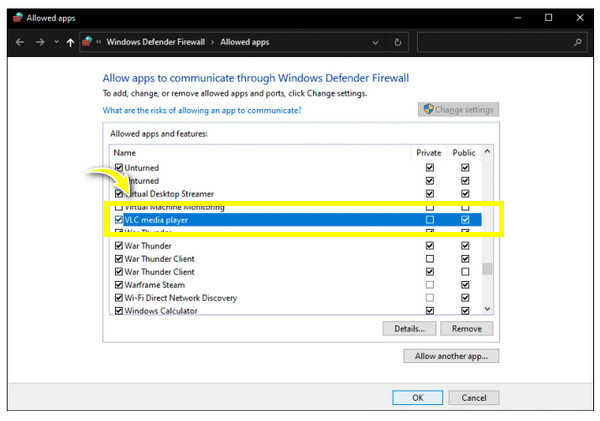Go up one level with the up arrow
600x421 pixels.
click(70, 42)
